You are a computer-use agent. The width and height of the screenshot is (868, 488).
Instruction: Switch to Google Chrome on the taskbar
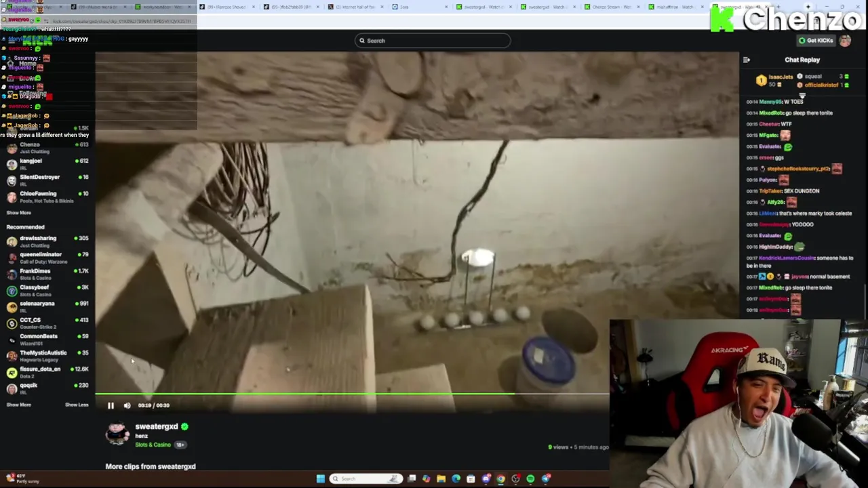[x=500, y=479]
